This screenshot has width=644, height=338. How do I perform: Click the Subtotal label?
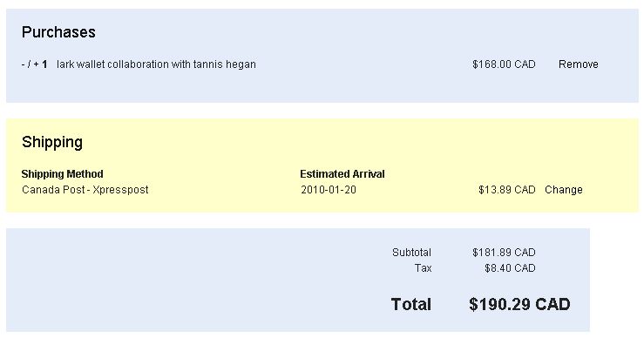coord(411,252)
